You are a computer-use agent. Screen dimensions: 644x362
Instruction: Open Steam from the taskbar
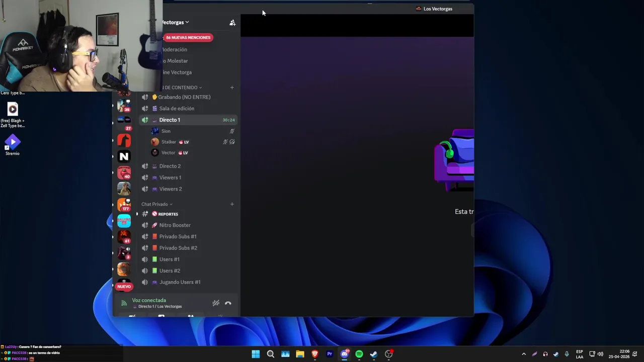[374, 354]
